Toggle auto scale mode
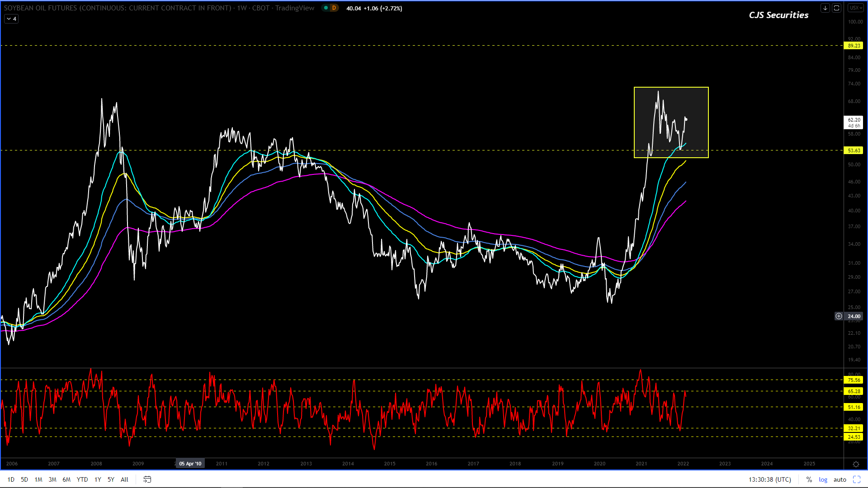 pos(840,479)
